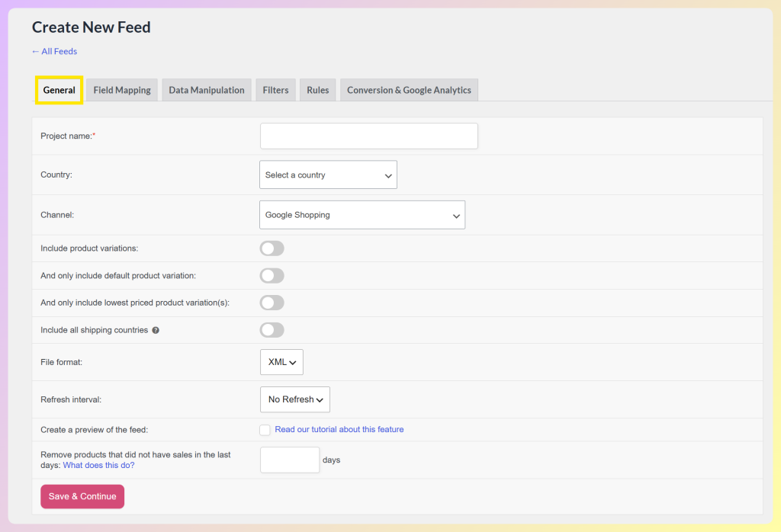Click the Include product variations label
Viewport: 781px width, 532px height.
point(89,248)
